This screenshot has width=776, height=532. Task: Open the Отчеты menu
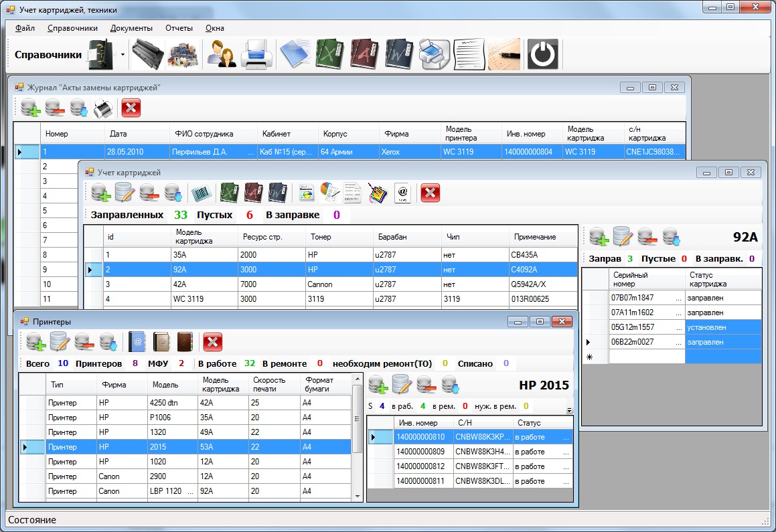point(179,28)
